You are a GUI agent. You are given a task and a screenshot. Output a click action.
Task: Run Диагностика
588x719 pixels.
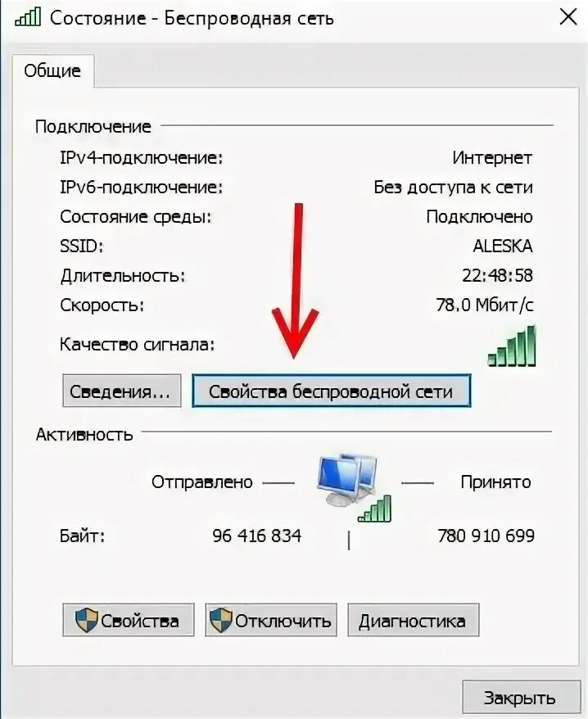coord(414,620)
